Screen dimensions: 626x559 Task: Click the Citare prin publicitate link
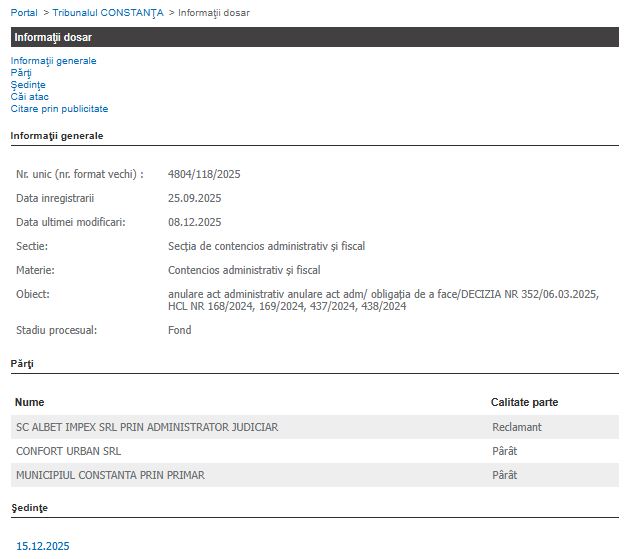(x=59, y=109)
